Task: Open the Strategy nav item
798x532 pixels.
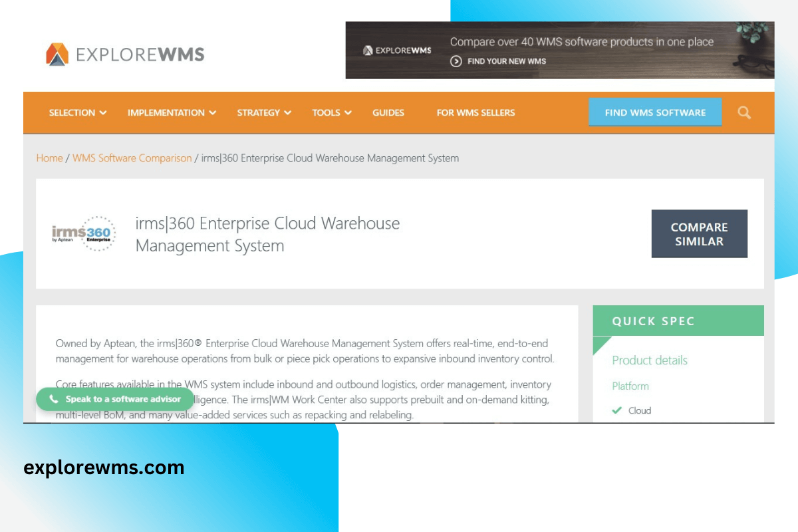Action: pos(264,113)
